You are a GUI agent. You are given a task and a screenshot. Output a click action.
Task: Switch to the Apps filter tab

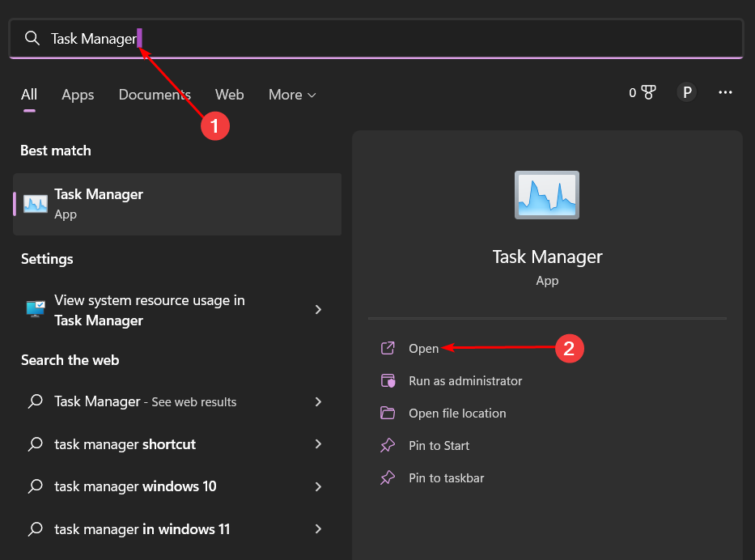[78, 95]
